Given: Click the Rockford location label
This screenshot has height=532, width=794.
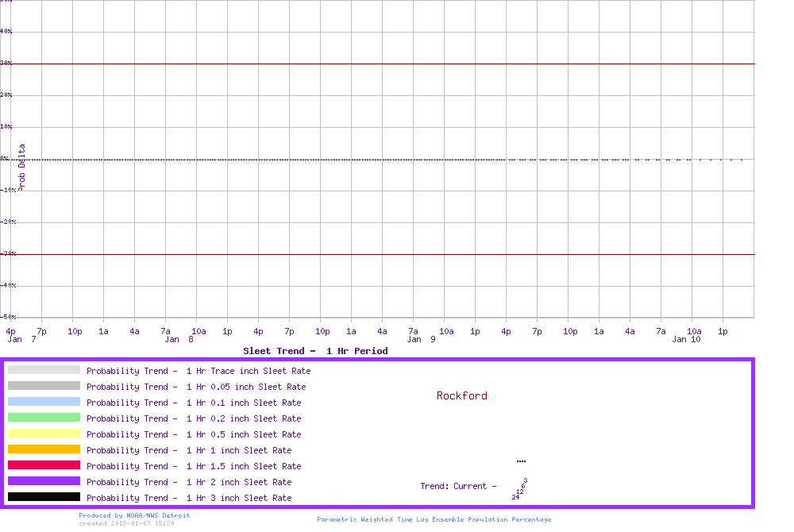Looking at the screenshot, I should 461,395.
